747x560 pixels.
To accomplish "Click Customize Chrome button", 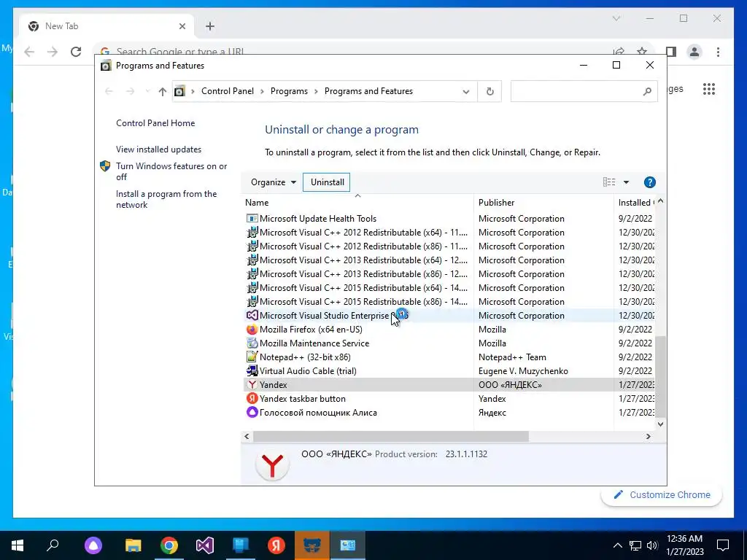I will (x=661, y=495).
